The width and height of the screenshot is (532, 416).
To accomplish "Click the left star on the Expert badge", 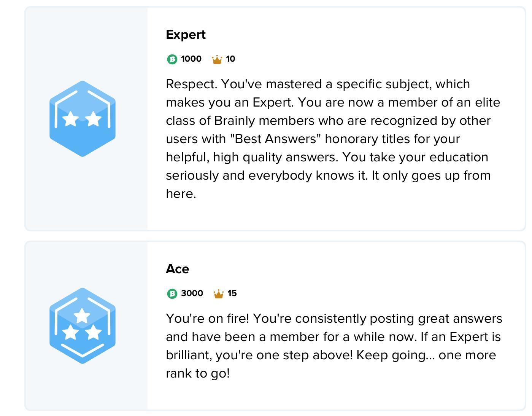I will click(x=71, y=119).
